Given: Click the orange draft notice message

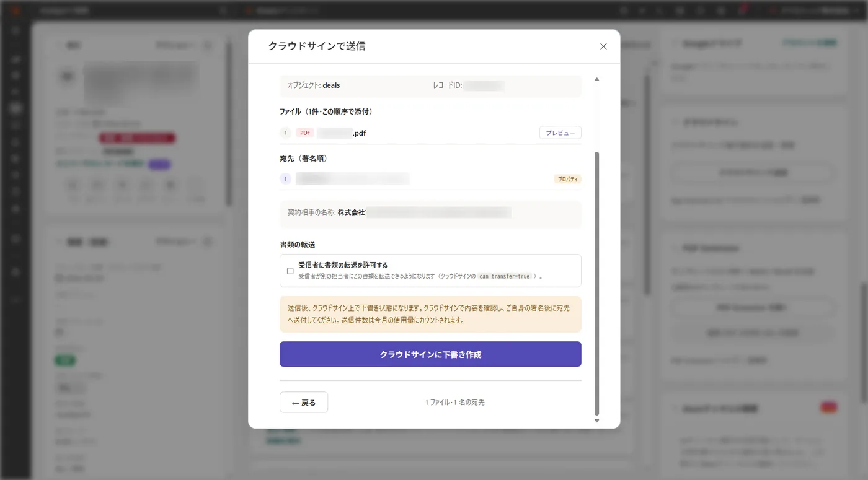Looking at the screenshot, I should 430,314.
